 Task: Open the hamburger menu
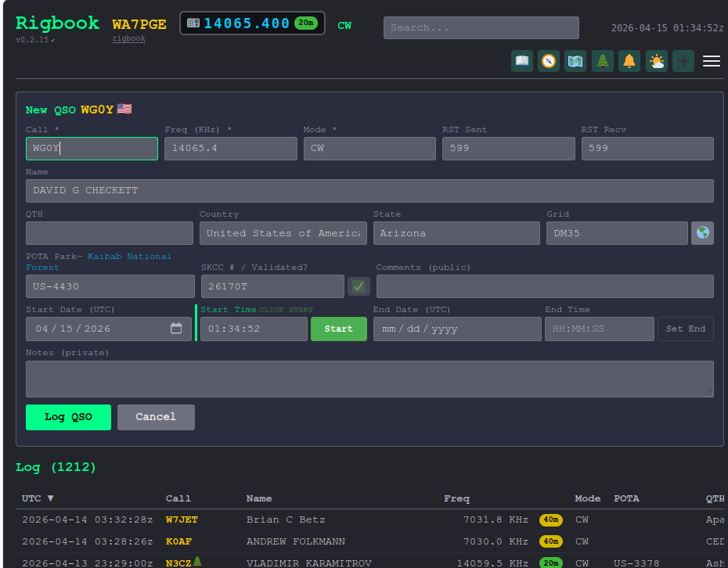tap(712, 61)
